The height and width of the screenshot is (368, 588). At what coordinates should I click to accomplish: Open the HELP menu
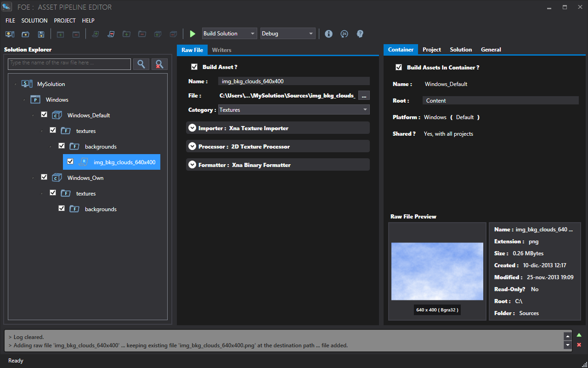[x=88, y=21]
